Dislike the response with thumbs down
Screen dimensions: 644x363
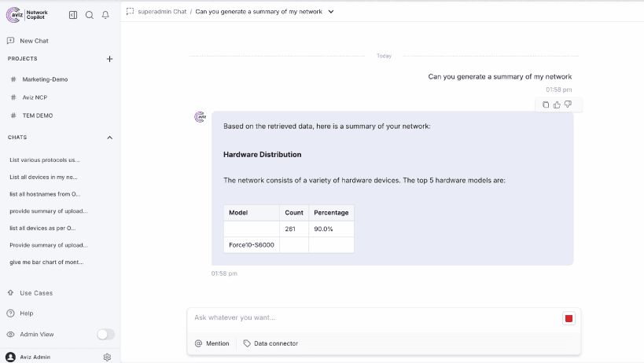click(x=568, y=105)
